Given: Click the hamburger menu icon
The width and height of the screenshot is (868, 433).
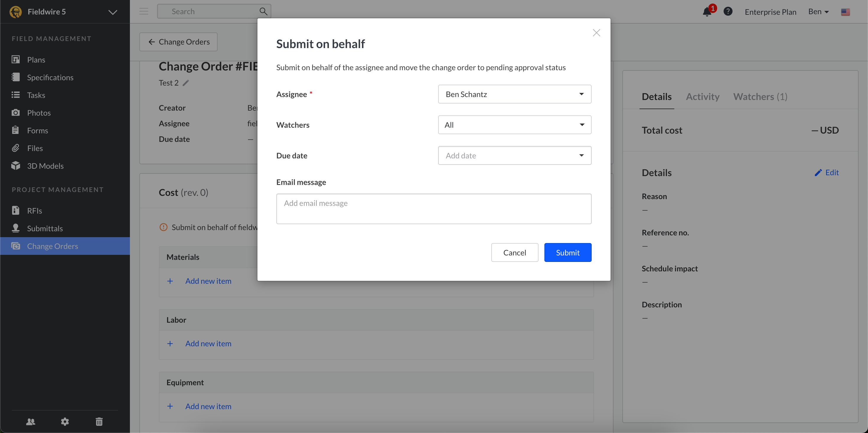Looking at the screenshot, I should point(144,12).
